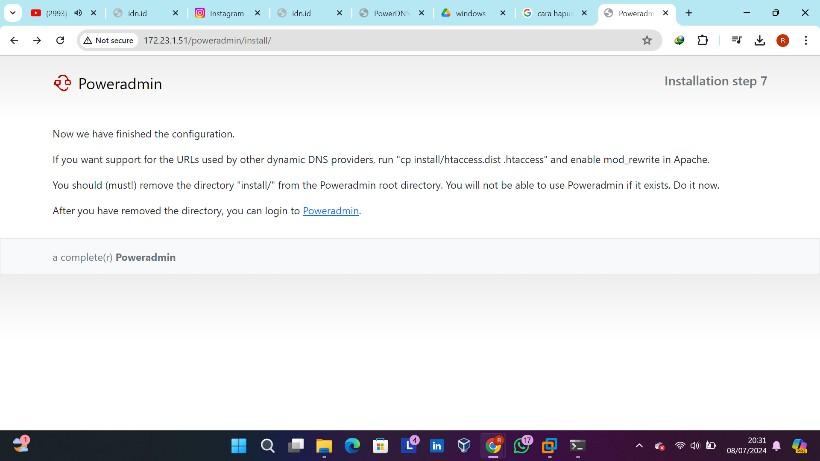The image size is (820, 461).
Task: Click 'Now we have finished the configuration.' text
Action: 143,134
